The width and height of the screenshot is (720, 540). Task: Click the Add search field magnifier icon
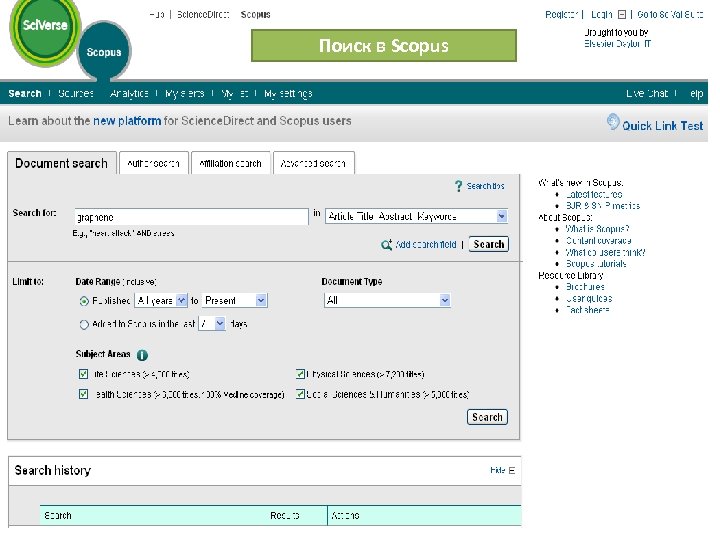tap(386, 245)
